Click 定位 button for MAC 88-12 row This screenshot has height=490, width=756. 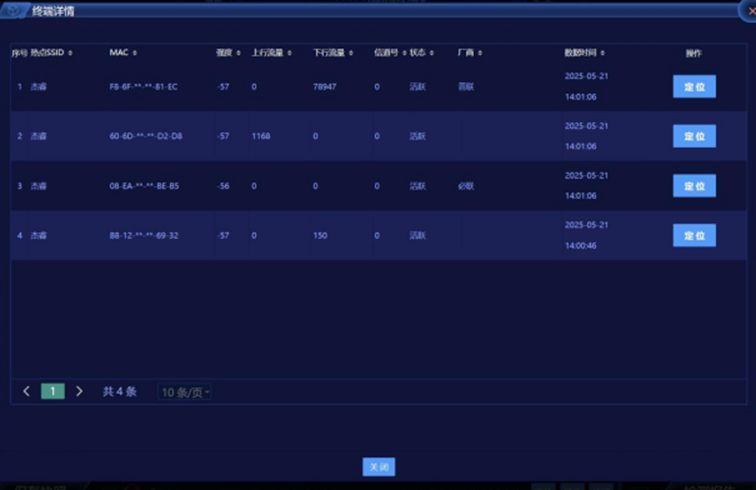pos(694,235)
